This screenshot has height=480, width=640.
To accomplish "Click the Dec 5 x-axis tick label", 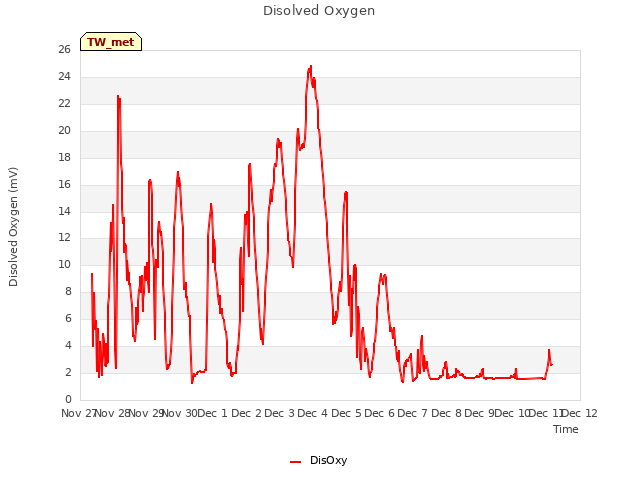I will click(347, 413).
